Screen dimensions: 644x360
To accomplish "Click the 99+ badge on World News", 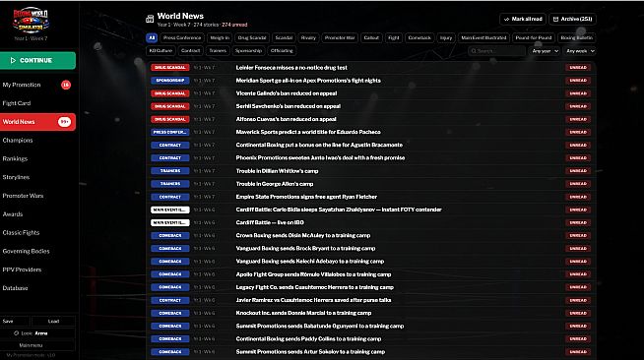I will point(64,122).
